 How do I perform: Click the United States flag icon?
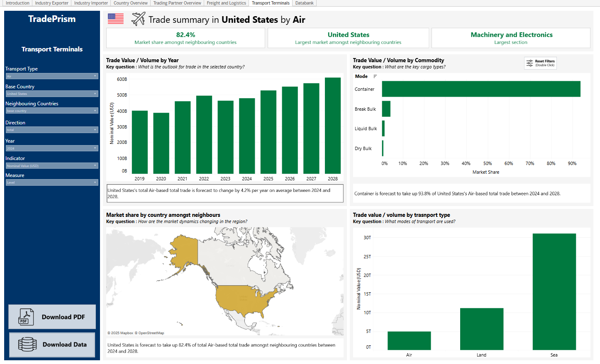coord(116,19)
